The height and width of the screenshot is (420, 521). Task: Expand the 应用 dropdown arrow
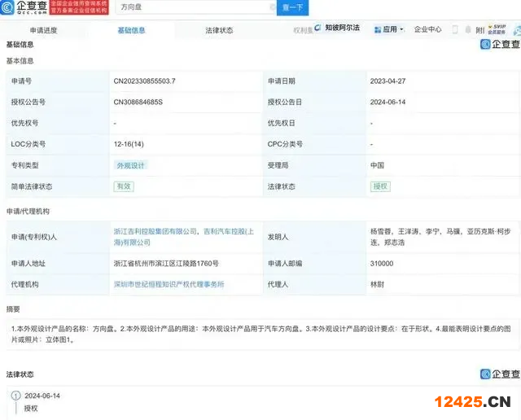click(x=401, y=29)
